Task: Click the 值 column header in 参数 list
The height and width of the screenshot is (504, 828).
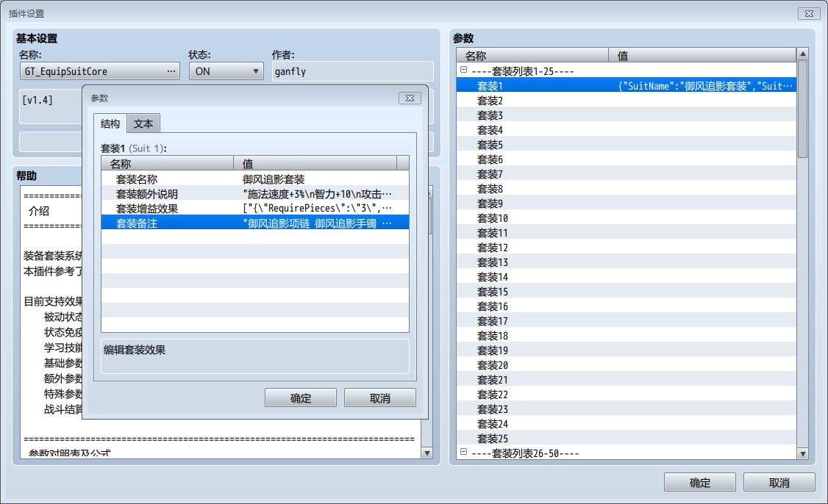Action: pyautogui.click(x=702, y=55)
